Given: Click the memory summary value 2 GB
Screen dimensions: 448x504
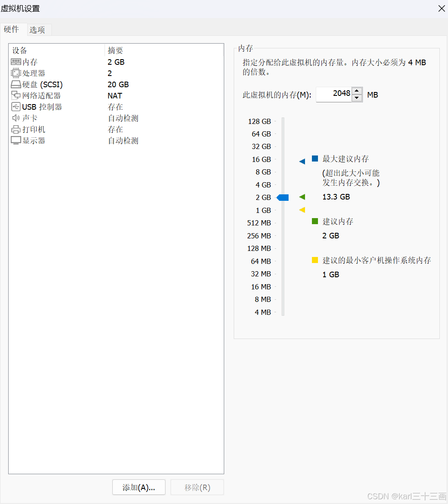Looking at the screenshot, I should (x=116, y=62).
